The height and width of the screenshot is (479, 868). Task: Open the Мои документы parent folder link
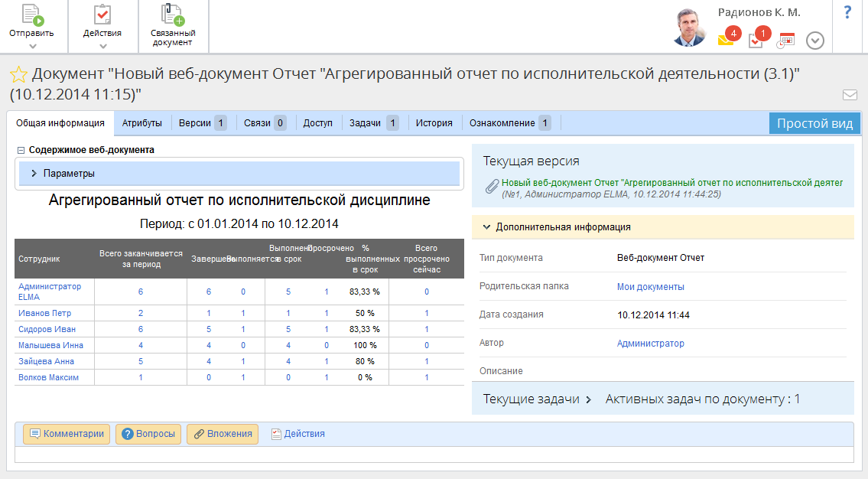[x=650, y=287]
